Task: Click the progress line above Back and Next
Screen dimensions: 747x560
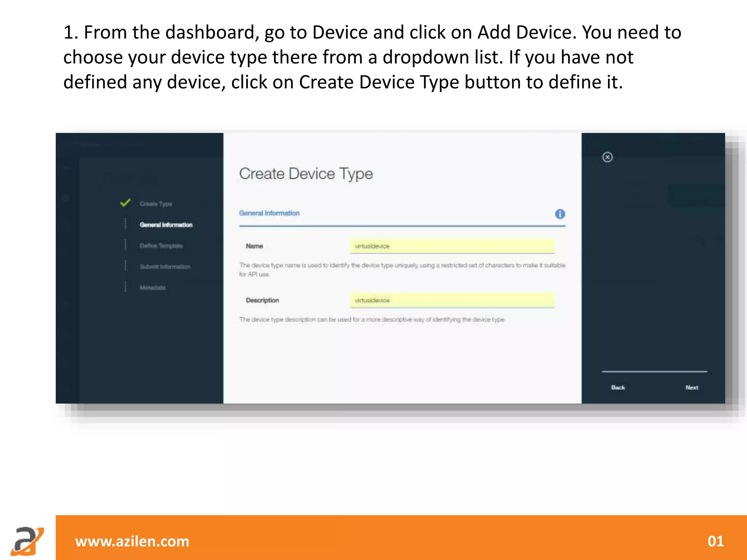Action: 654,372
